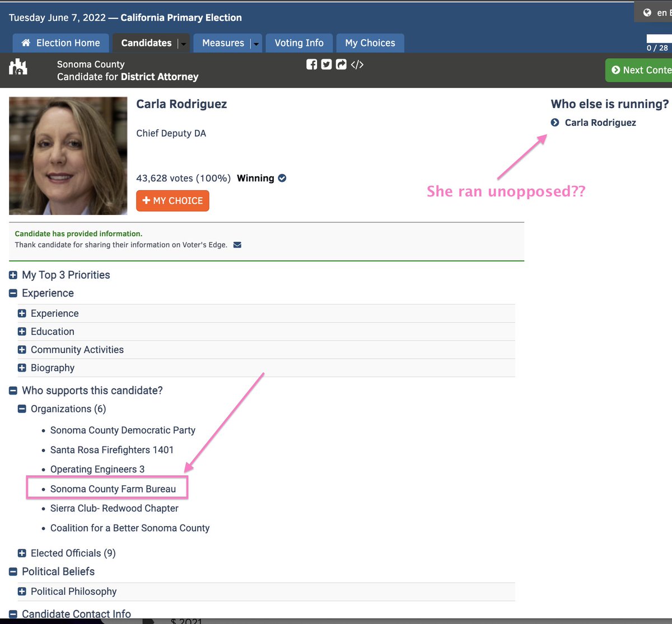Viewport: 672px width, 624px height.
Task: Open the My Choices tab
Action: (370, 43)
